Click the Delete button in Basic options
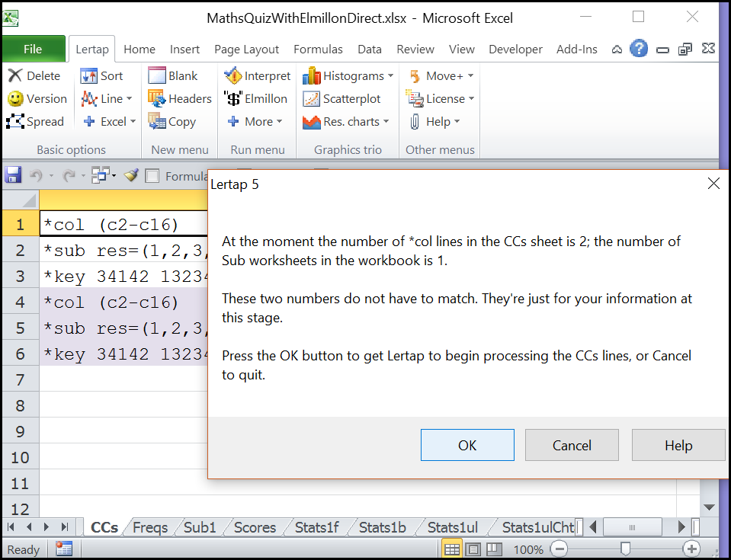The image size is (731, 560). (35, 75)
